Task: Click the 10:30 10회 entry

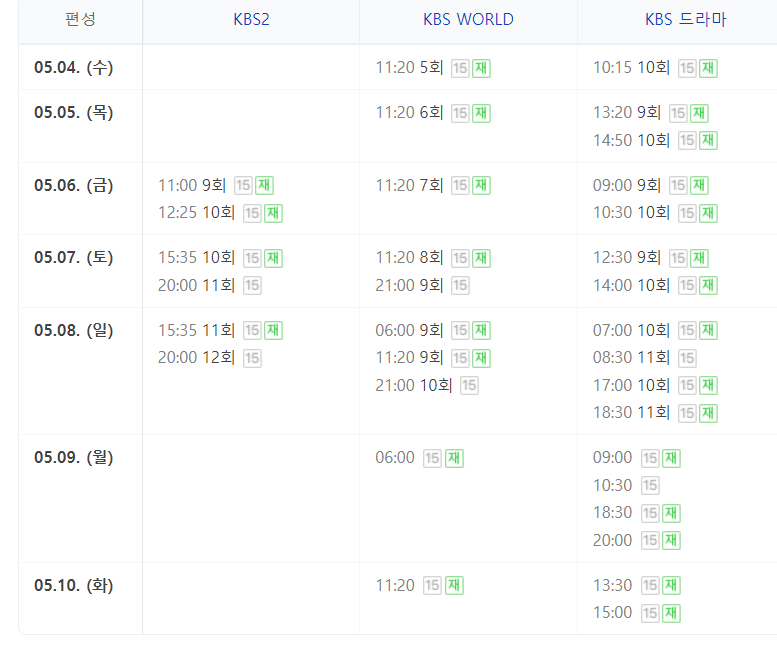Action: pos(631,213)
